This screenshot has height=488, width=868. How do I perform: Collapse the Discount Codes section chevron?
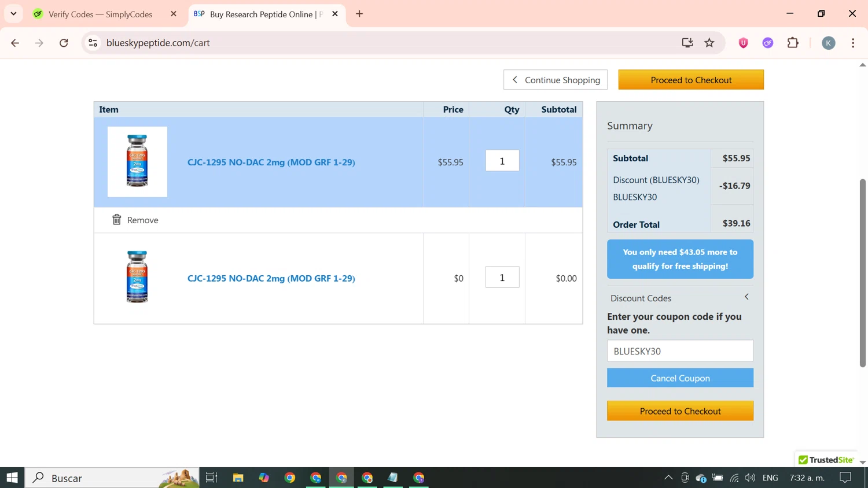point(746,297)
